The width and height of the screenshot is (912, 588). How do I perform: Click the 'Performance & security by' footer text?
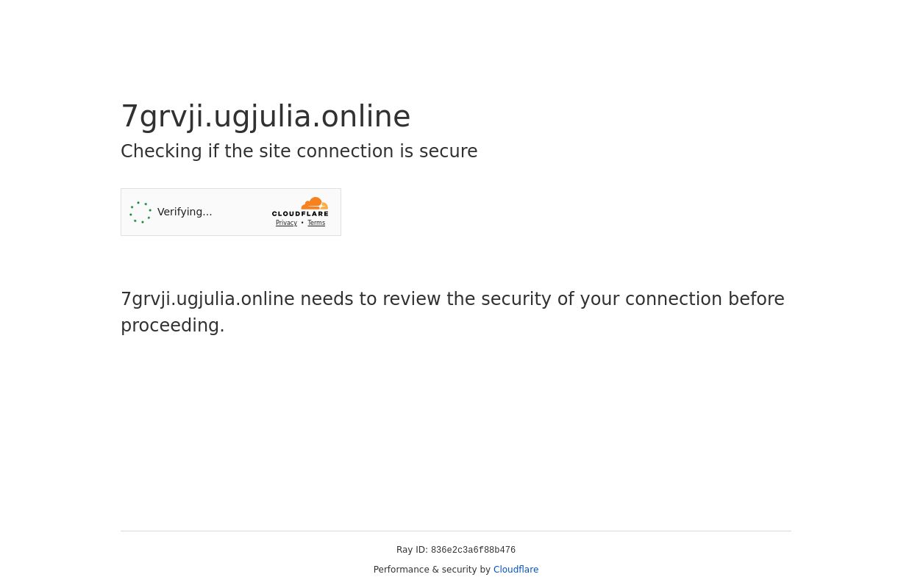point(432,570)
